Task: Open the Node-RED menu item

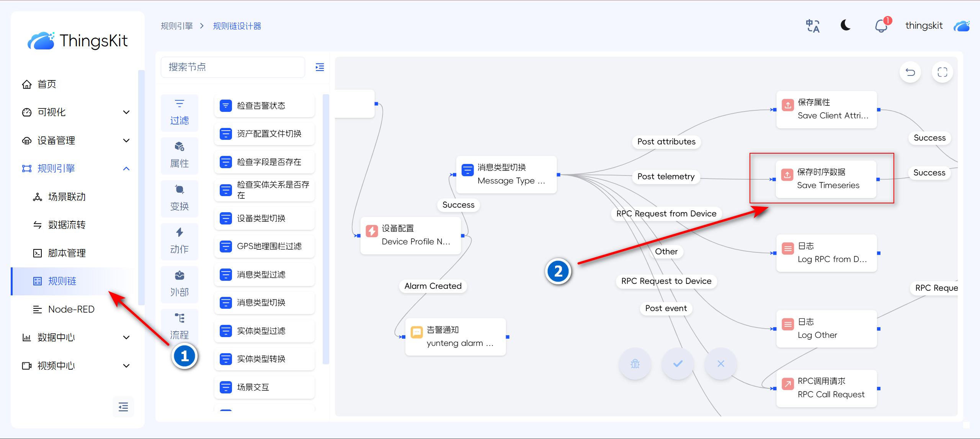Action: 71,309
